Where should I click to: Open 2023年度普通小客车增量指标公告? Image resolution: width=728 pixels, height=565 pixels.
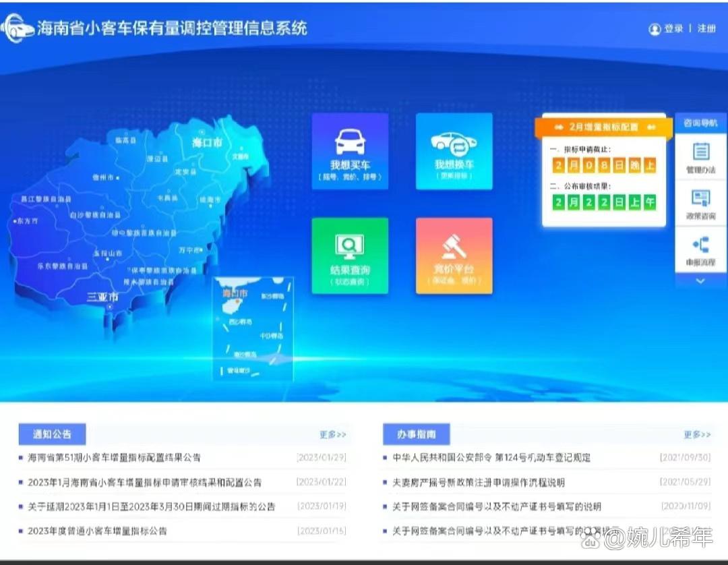click(97, 531)
